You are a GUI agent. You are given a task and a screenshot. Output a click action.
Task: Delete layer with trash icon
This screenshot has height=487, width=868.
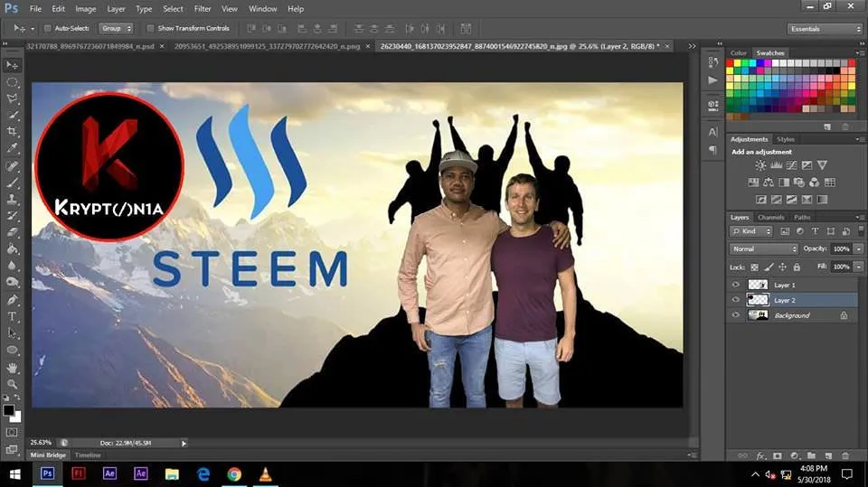pos(845,455)
